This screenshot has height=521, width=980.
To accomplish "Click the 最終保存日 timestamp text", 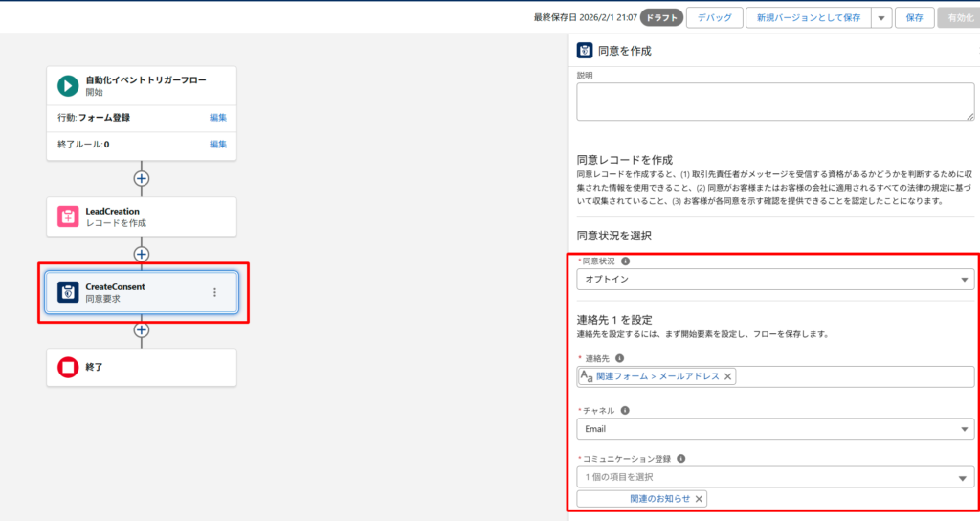I will (x=585, y=17).
